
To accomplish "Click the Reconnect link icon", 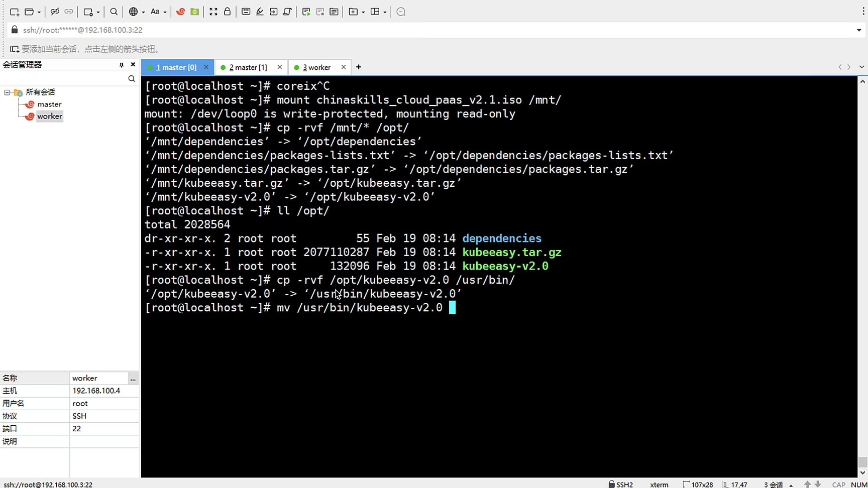I will click(x=69, y=12).
